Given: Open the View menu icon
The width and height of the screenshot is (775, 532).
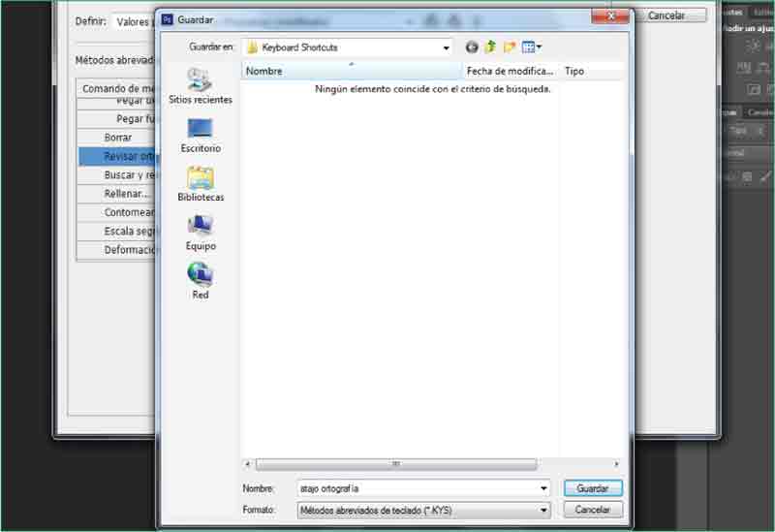Looking at the screenshot, I should pyautogui.click(x=532, y=47).
